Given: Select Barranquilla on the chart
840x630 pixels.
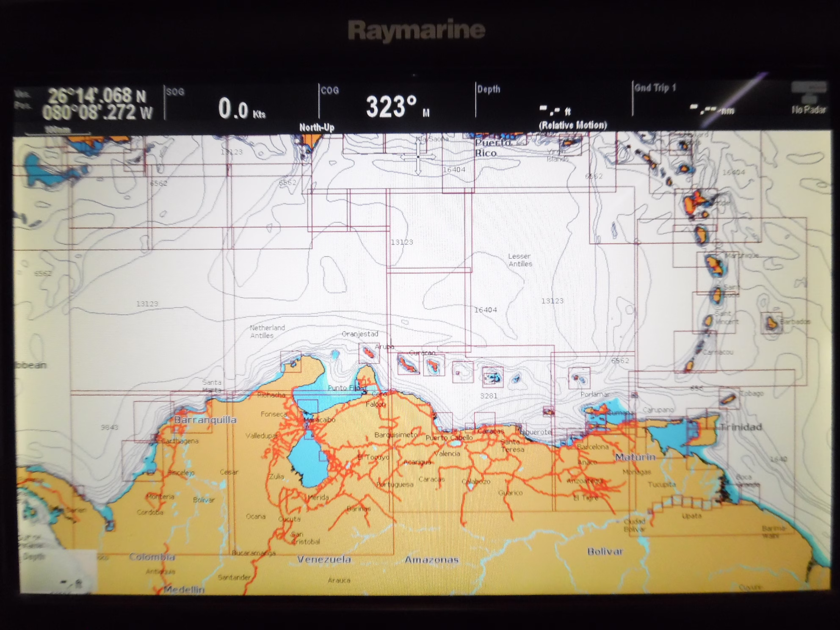Looking at the screenshot, I should click(205, 420).
